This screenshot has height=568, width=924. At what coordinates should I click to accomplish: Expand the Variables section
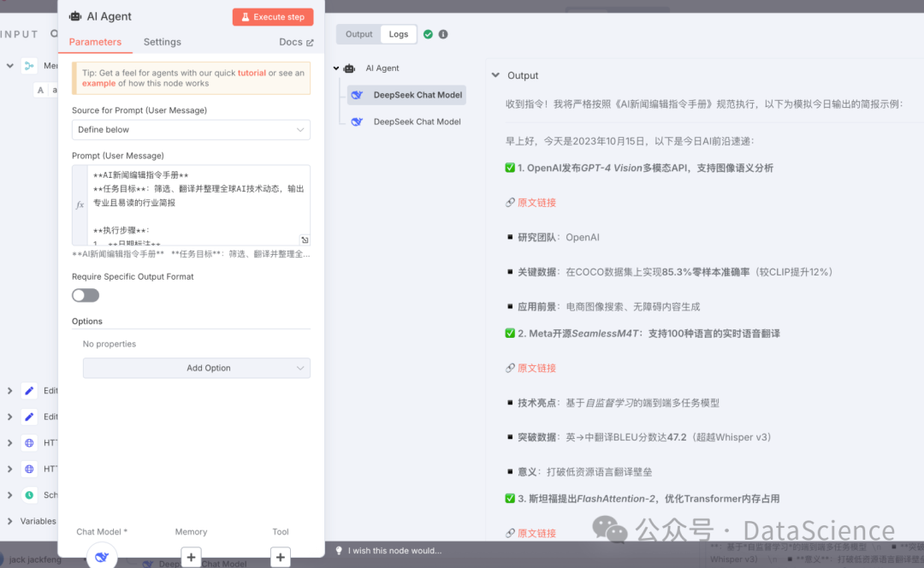pyautogui.click(x=10, y=521)
